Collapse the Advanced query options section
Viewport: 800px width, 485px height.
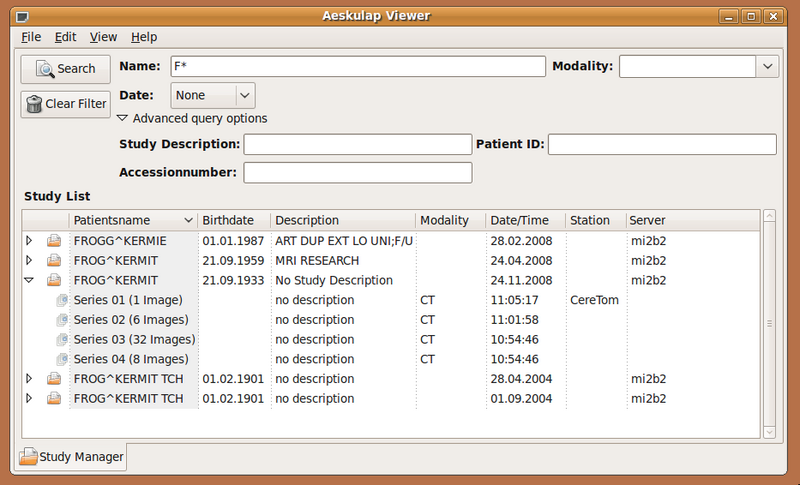coord(123,118)
